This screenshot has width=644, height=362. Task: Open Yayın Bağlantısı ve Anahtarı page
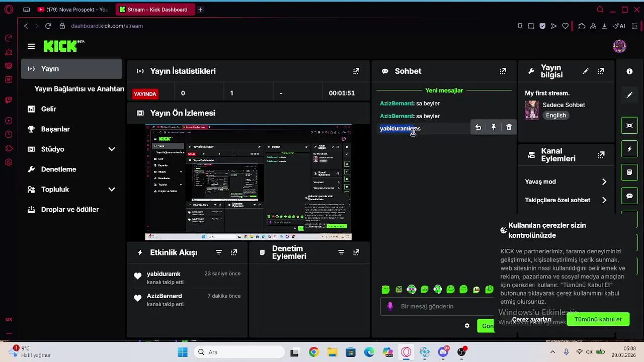pos(79,89)
